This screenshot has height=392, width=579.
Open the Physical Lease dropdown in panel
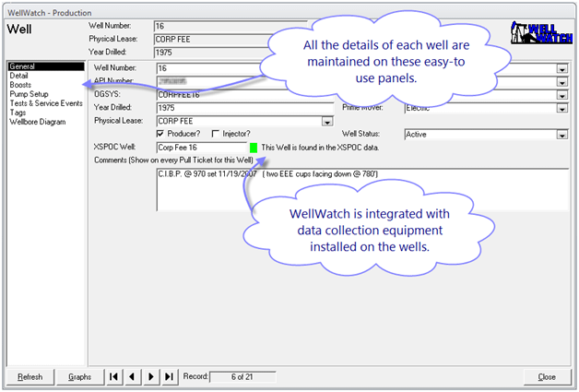pyautogui.click(x=327, y=121)
